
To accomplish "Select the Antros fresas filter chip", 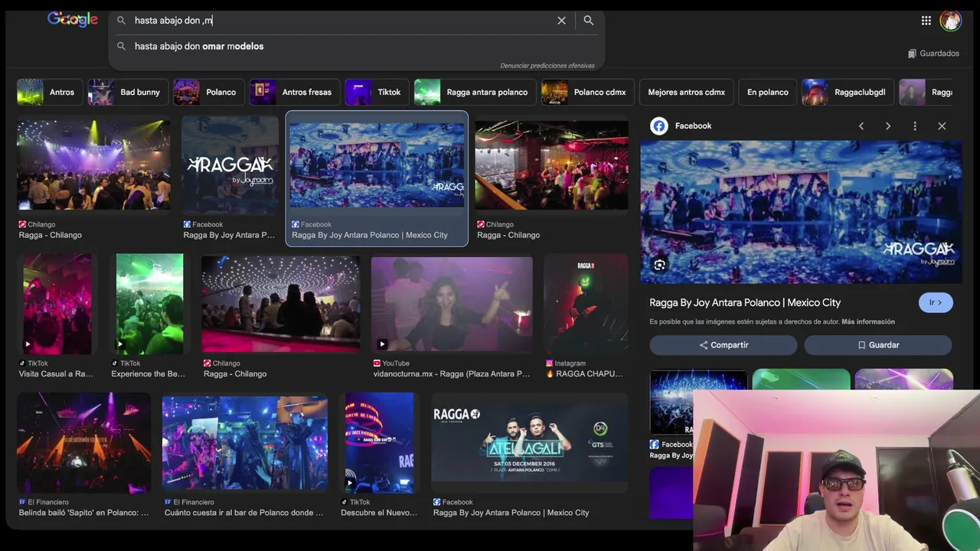I will (293, 92).
